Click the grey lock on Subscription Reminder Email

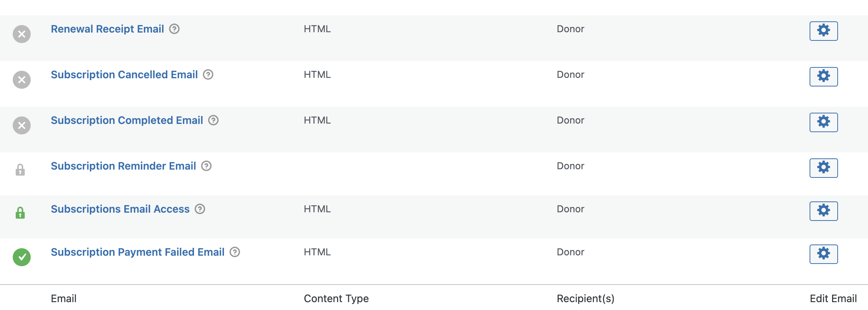[x=20, y=170]
